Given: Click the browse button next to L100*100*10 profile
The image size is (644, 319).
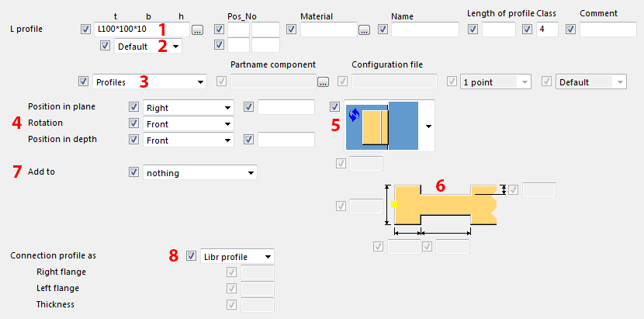Looking at the screenshot, I should point(198,30).
